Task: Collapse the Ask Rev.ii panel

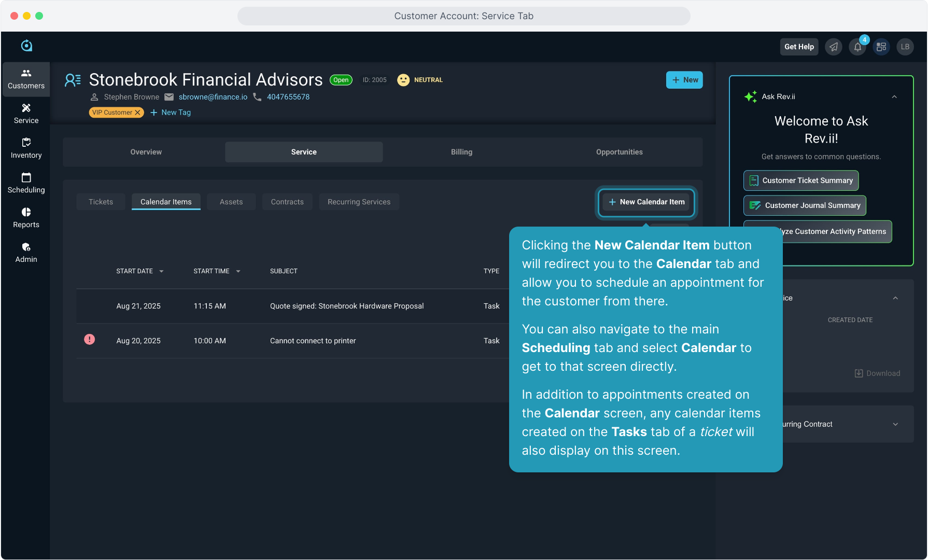Action: (x=894, y=97)
